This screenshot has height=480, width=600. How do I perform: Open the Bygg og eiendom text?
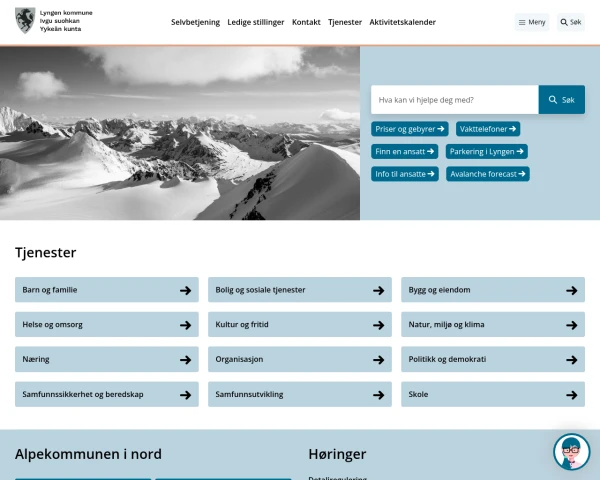[439, 290]
